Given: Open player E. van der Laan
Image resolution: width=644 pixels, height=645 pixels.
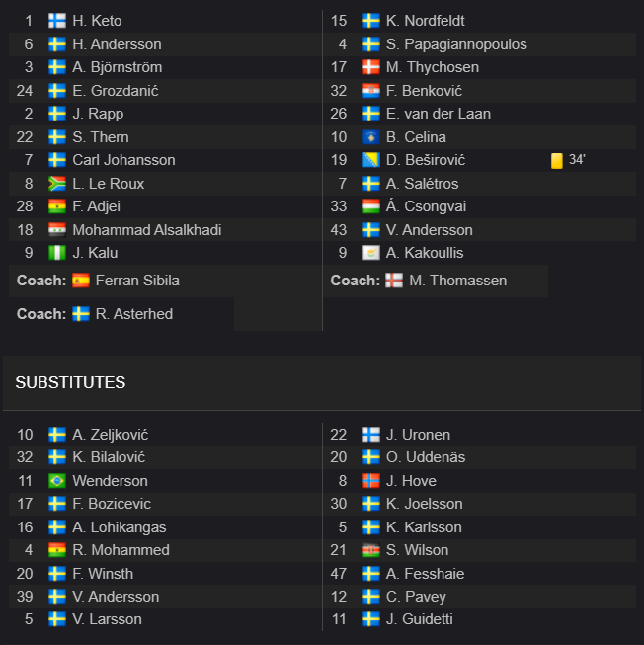Looking at the screenshot, I should (438, 114).
